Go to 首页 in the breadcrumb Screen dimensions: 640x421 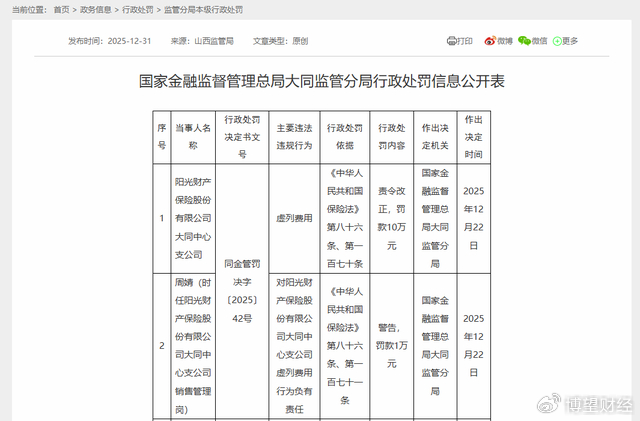tap(62, 10)
